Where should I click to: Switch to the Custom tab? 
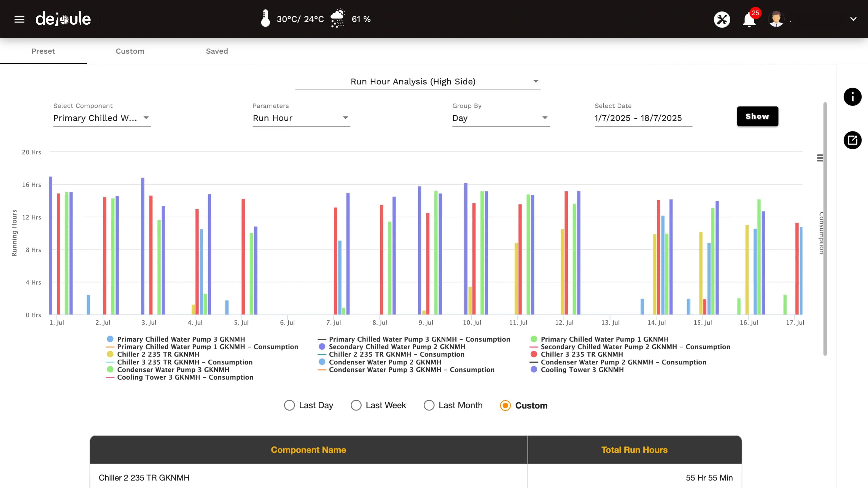point(130,51)
